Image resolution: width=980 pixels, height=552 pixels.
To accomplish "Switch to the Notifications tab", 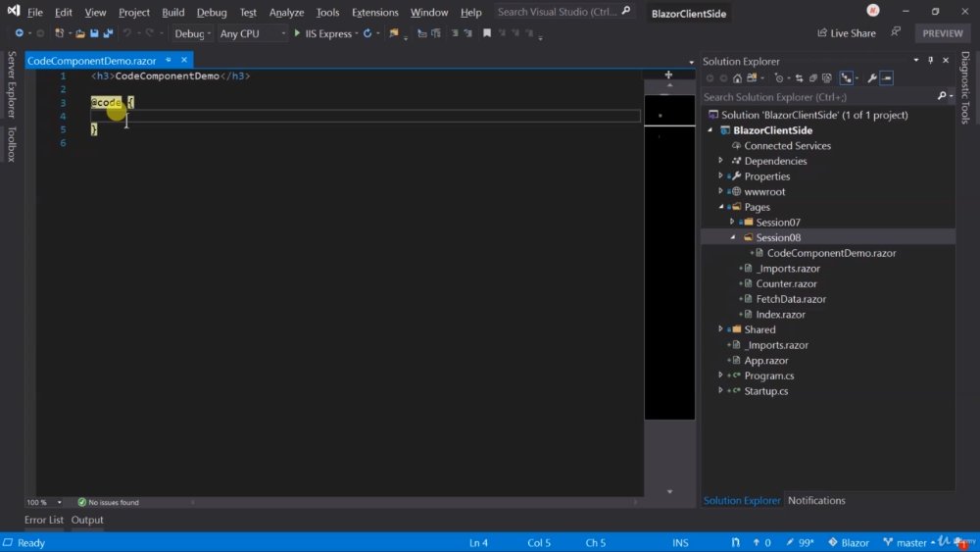I will click(x=816, y=500).
